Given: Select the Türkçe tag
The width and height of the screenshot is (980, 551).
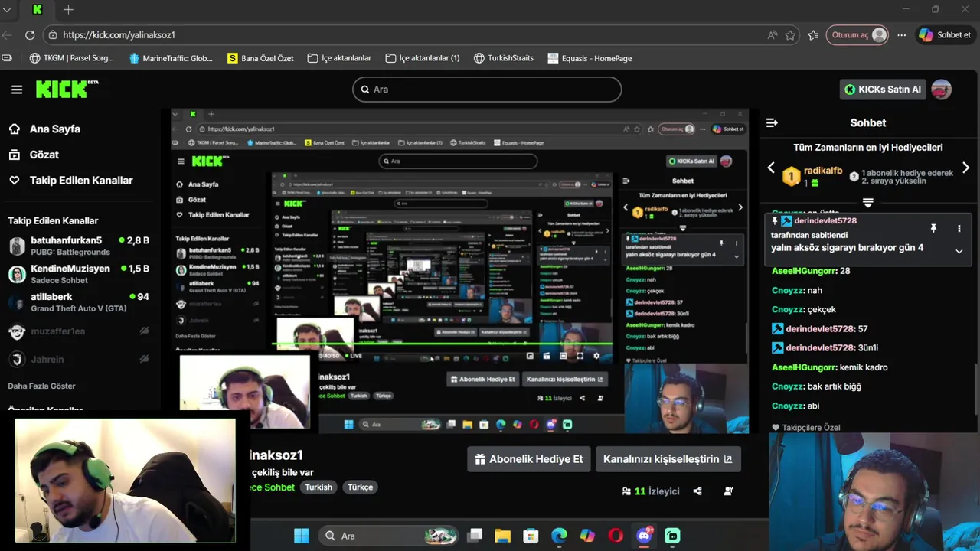Looking at the screenshot, I should point(360,487).
